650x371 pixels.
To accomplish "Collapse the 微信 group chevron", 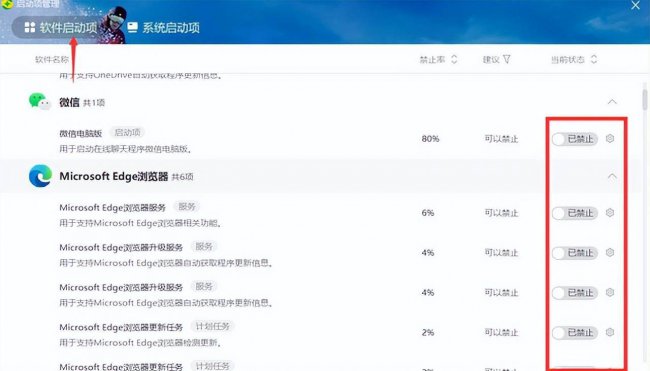I will pos(612,102).
